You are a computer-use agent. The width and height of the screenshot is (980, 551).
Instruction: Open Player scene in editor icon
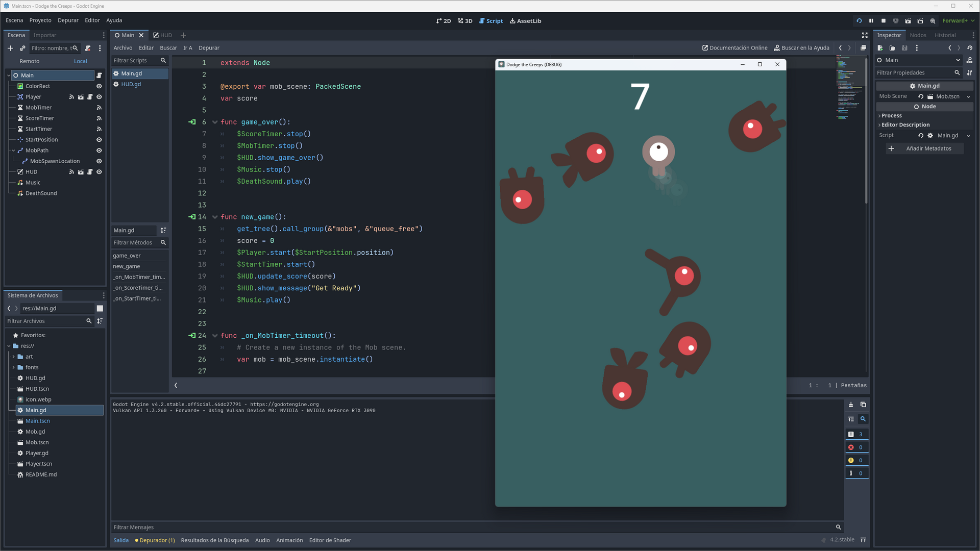[x=81, y=97]
